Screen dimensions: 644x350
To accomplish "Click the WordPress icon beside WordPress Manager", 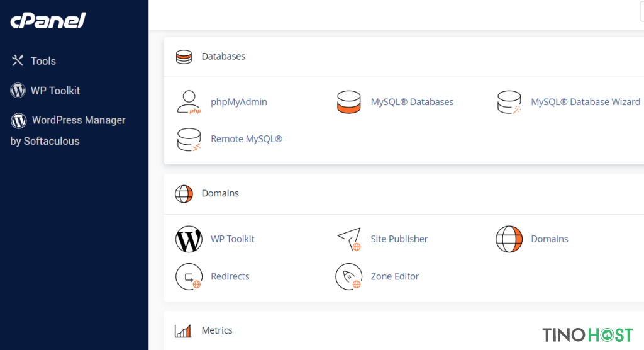I will tap(18, 120).
